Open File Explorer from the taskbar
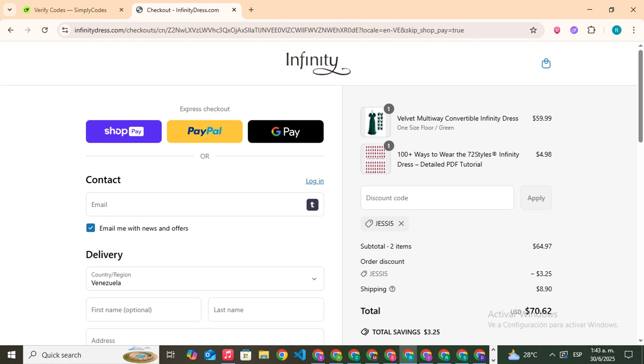Screen dimensions: 644x364 point(264,355)
